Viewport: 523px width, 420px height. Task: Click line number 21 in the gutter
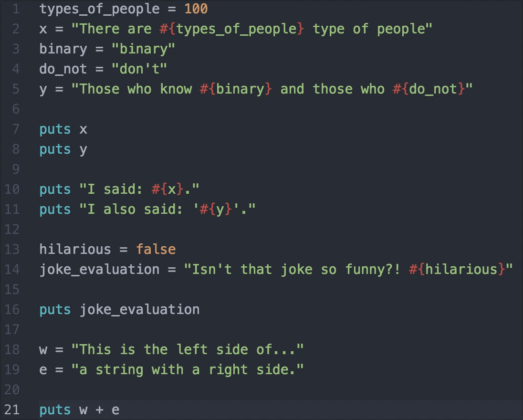tap(12, 409)
